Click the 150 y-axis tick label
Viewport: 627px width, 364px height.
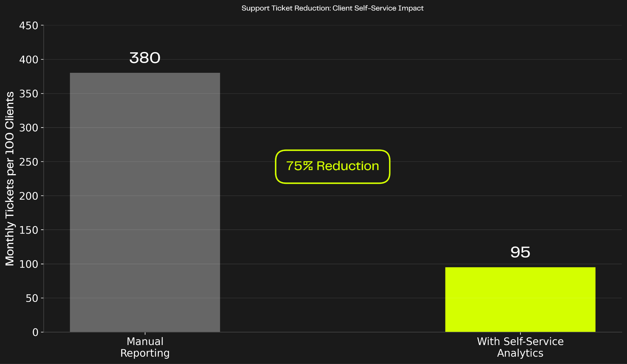coord(28,230)
